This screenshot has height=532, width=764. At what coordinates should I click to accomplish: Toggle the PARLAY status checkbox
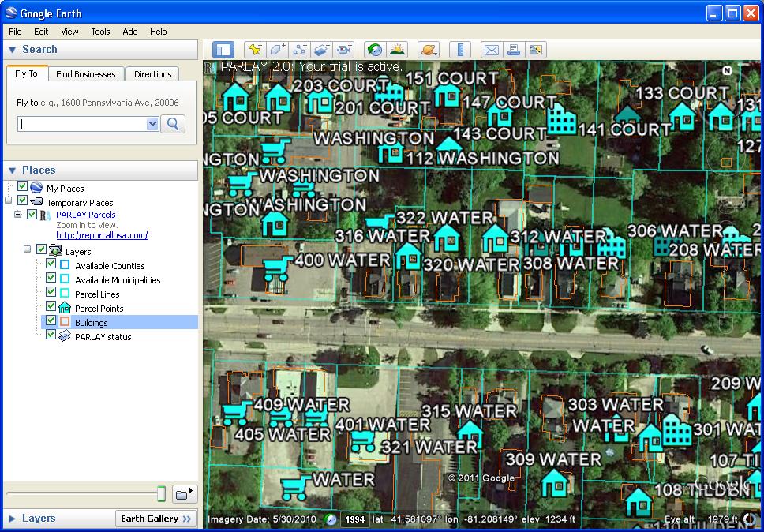click(x=51, y=334)
